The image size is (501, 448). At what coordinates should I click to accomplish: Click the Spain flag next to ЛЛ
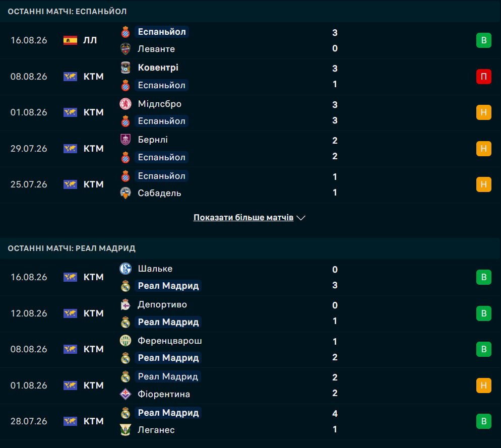click(70, 40)
